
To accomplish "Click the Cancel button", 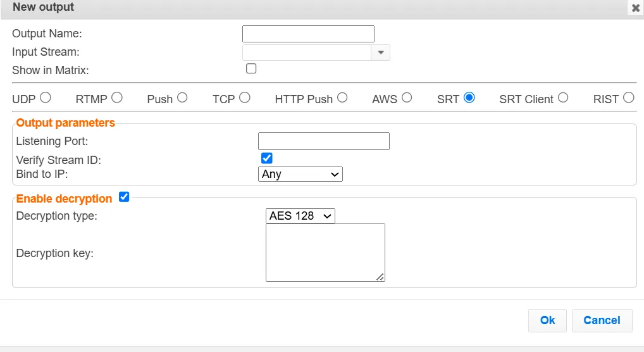I will pos(602,320).
